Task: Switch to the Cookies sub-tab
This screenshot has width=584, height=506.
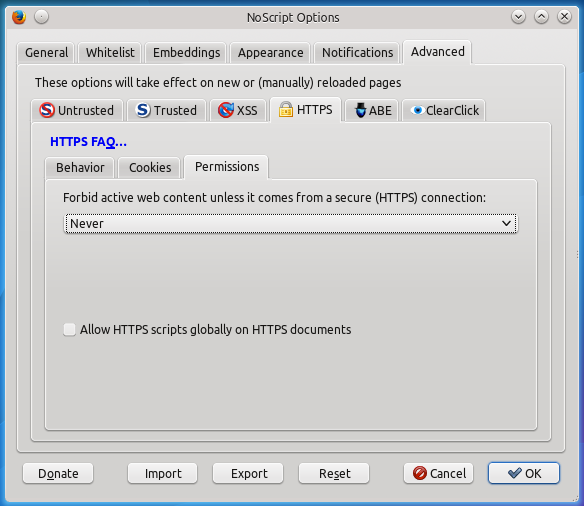Action: pos(150,168)
